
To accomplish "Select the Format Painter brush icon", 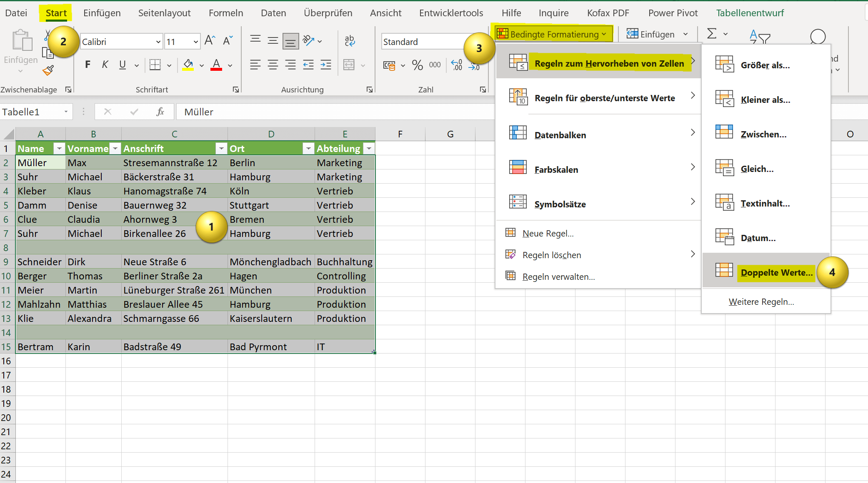I will click(48, 70).
